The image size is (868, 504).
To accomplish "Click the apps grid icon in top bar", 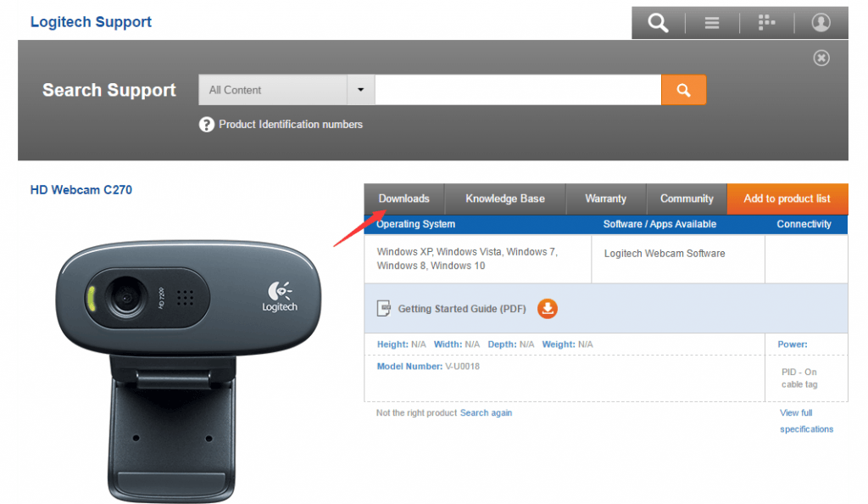I will click(x=766, y=22).
